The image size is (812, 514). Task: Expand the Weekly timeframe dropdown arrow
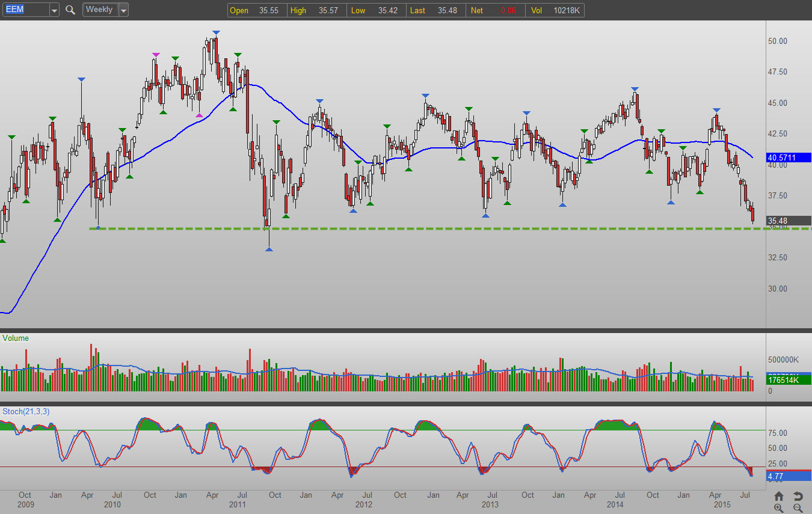[123, 10]
